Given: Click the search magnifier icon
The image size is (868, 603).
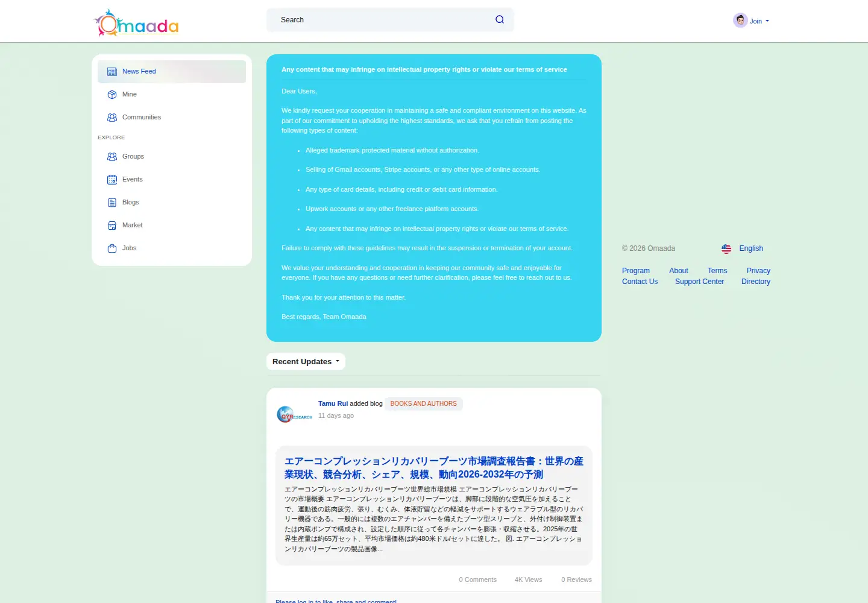Looking at the screenshot, I should (x=500, y=19).
